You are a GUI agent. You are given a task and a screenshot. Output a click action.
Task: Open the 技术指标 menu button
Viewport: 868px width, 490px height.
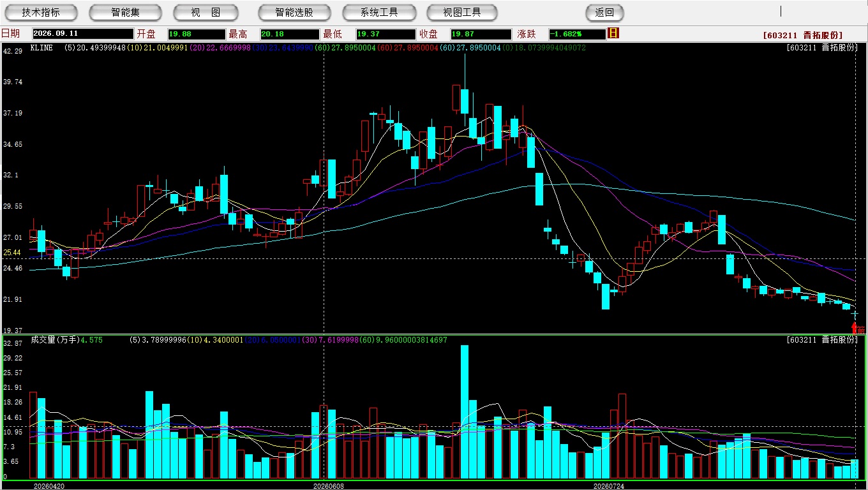click(x=41, y=12)
